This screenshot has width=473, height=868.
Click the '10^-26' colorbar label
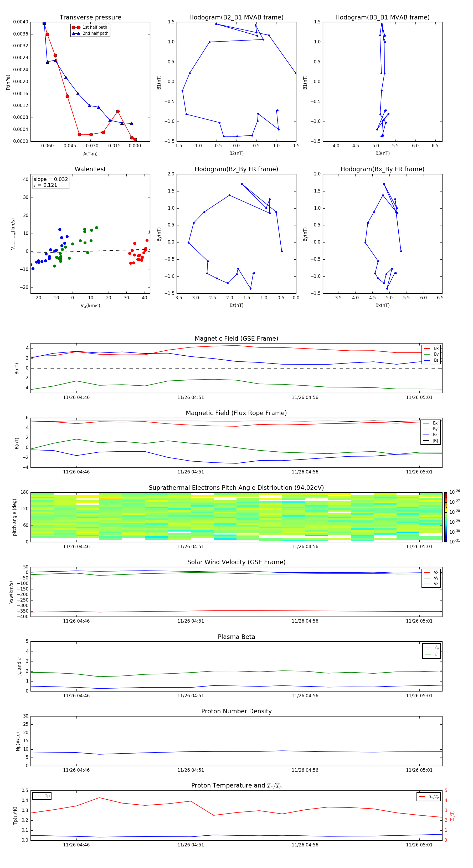pos(455,492)
